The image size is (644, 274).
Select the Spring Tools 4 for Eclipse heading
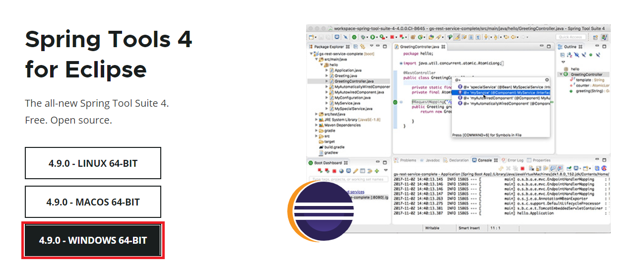pyautogui.click(x=108, y=54)
